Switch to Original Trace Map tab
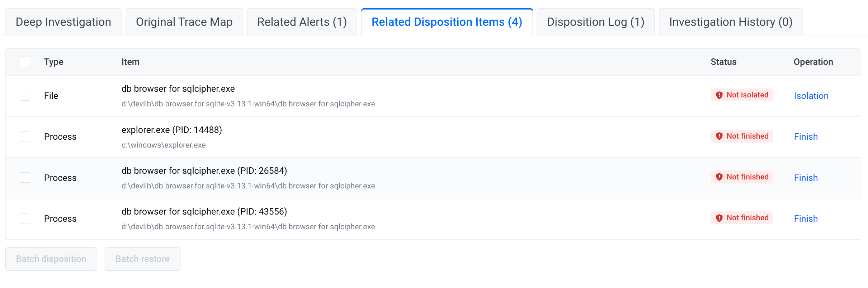The image size is (868, 288). click(x=184, y=22)
